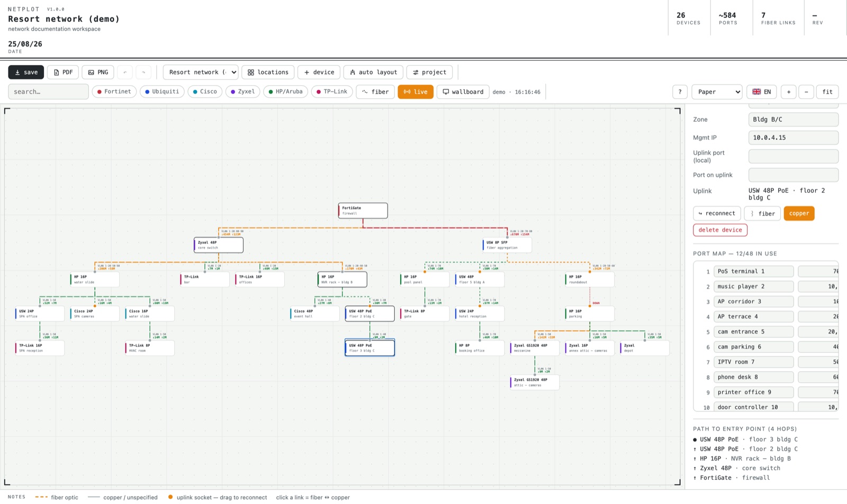This screenshot has height=504, width=847.
Task: Zoom out with the minus button
Action: pyautogui.click(x=806, y=92)
